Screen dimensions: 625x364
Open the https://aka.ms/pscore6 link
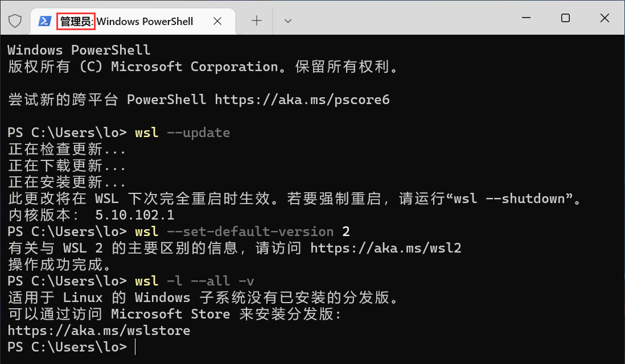302,100
